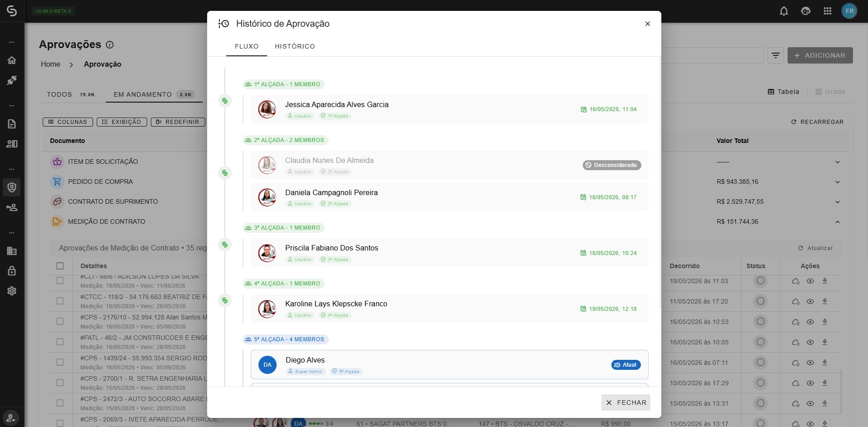868x427 pixels.
Task: Open the lock security sidebar icon
Action: pyautogui.click(x=12, y=271)
